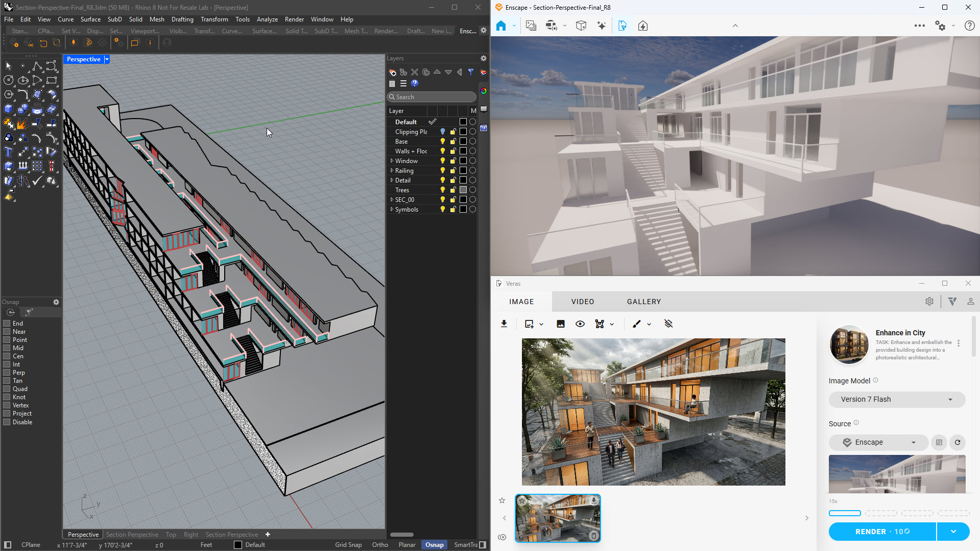The width and height of the screenshot is (980, 551).
Task: Click the Enscape sparkle AI enhancer icon
Action: point(602,26)
